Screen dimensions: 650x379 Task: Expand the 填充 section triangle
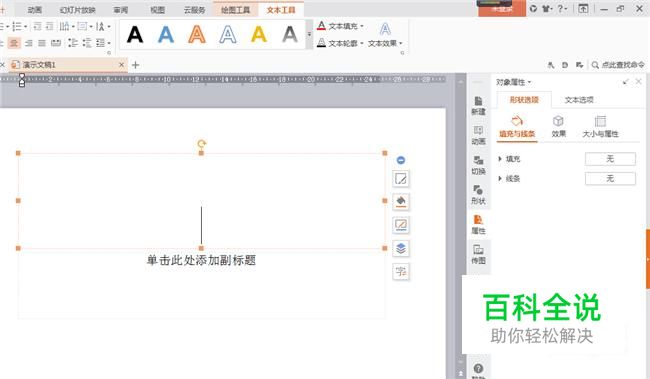click(x=500, y=159)
